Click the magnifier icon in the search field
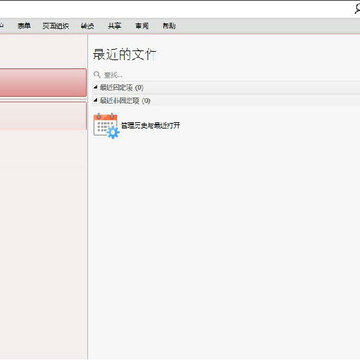This screenshot has width=360, height=360. [x=97, y=74]
